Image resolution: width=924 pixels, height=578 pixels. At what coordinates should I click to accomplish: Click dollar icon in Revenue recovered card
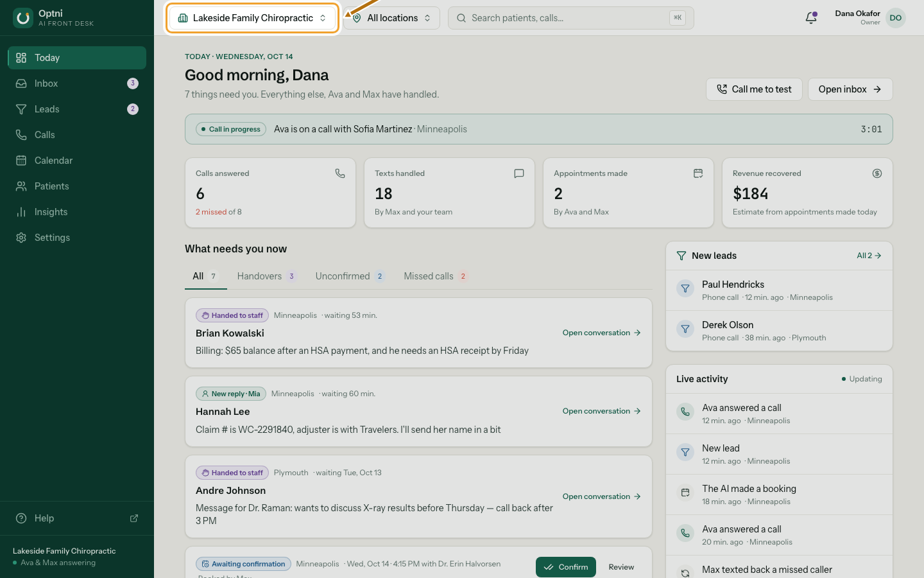pyautogui.click(x=877, y=173)
